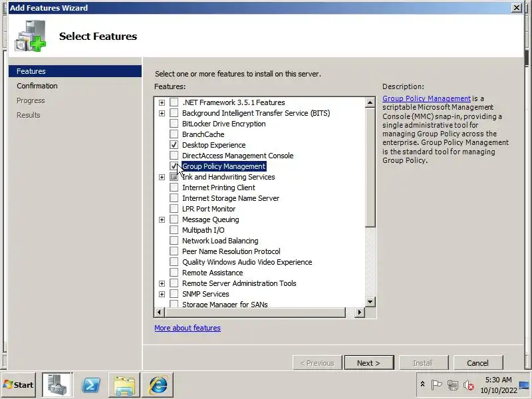Click the Add Features Wizard header icon

point(30,36)
